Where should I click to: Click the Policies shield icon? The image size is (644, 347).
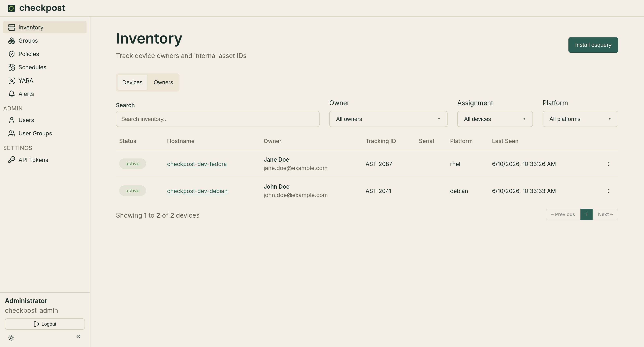11,54
